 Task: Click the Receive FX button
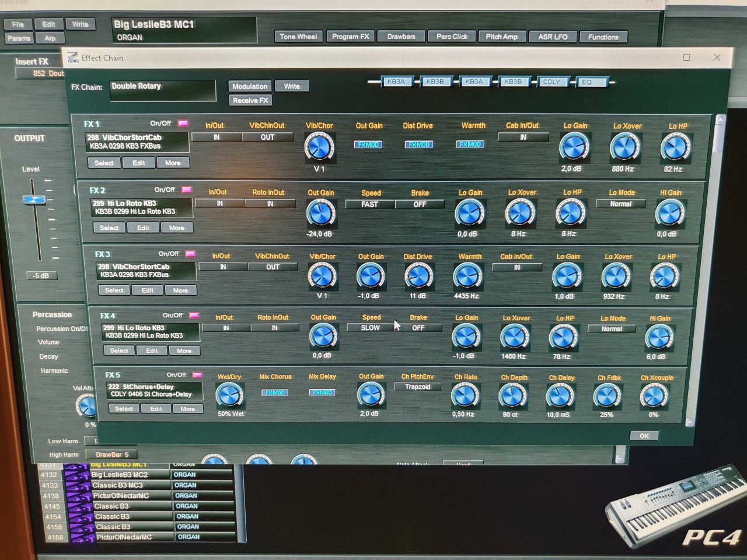250,100
